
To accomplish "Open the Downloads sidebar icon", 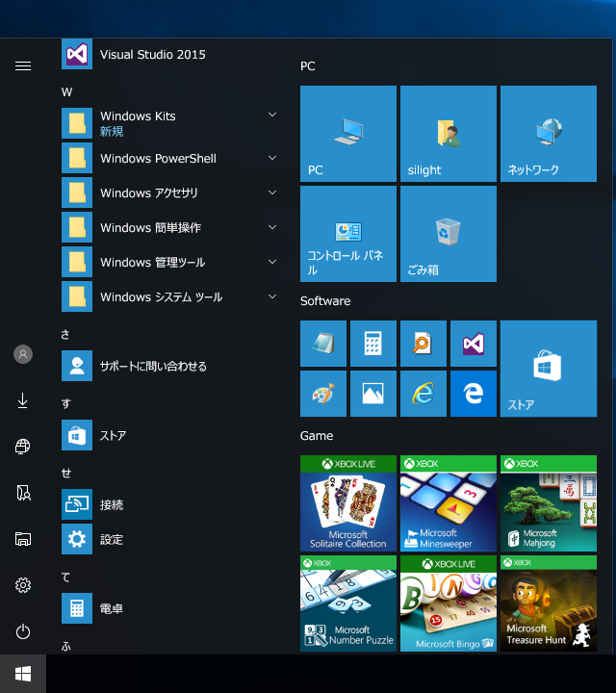I will (x=23, y=400).
